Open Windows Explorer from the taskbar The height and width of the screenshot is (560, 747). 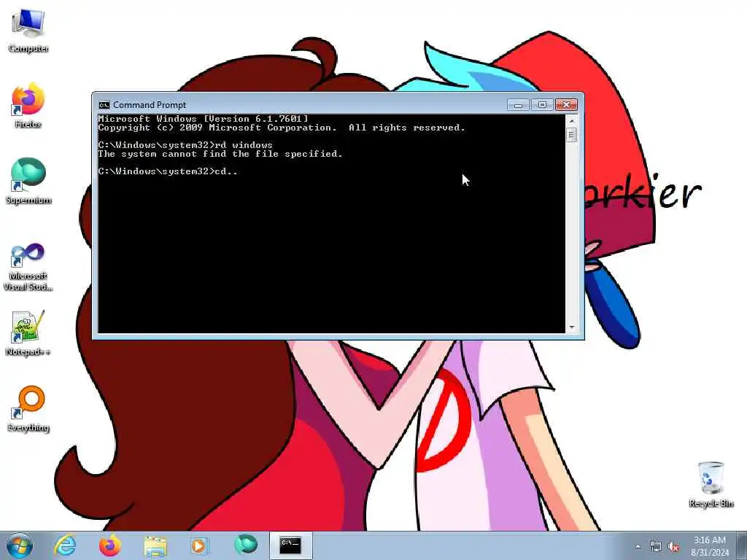click(155, 545)
